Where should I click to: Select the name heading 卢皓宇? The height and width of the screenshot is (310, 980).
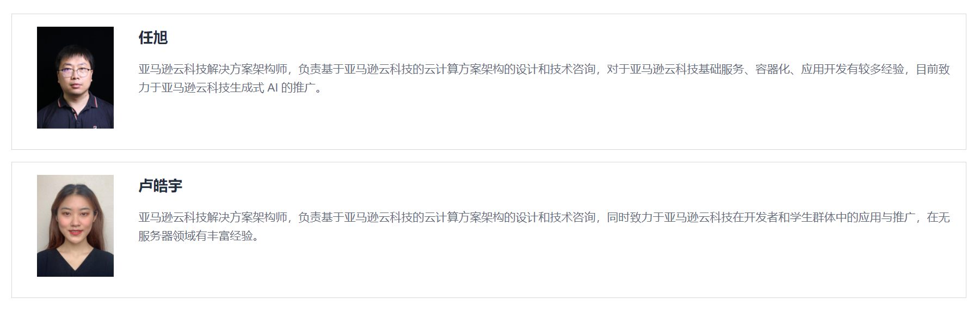coord(160,186)
